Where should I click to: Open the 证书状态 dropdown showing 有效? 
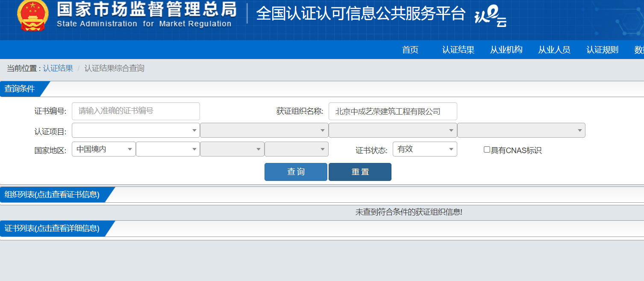coord(425,149)
